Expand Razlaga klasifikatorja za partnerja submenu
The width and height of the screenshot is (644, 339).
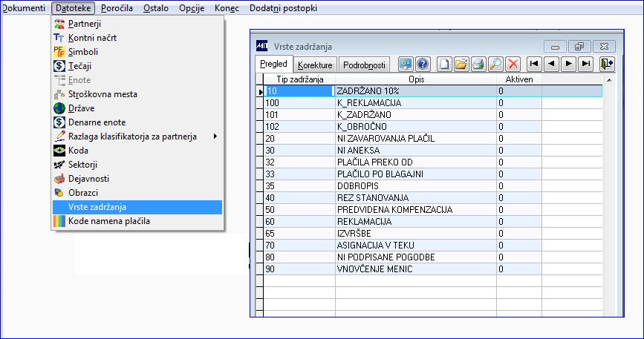(x=137, y=136)
